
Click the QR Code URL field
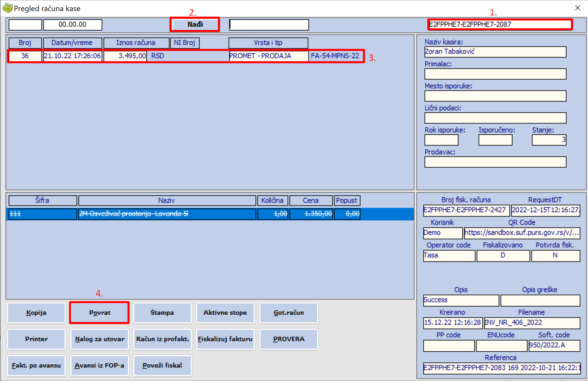coord(522,233)
